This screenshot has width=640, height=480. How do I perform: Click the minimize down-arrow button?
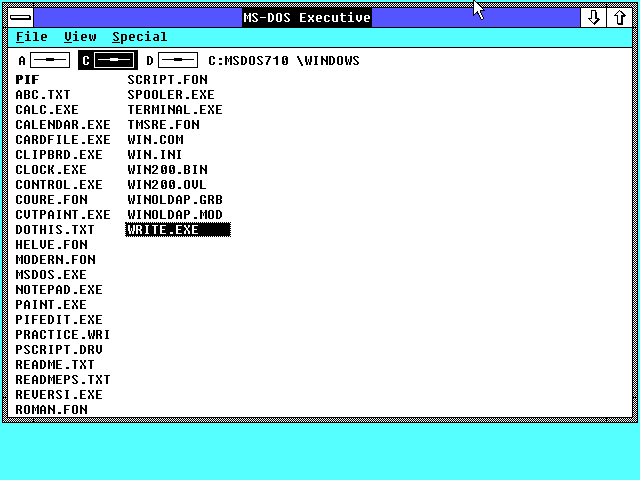pyautogui.click(x=593, y=18)
